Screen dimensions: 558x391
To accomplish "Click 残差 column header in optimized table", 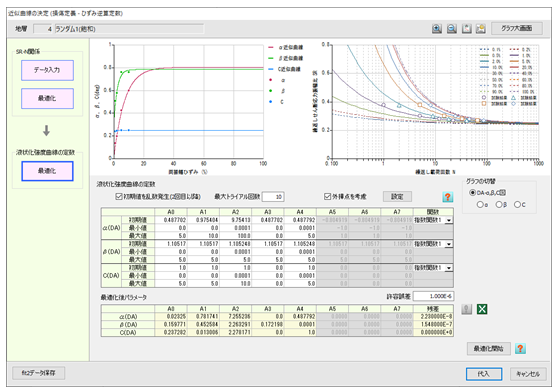I will (x=433, y=308).
